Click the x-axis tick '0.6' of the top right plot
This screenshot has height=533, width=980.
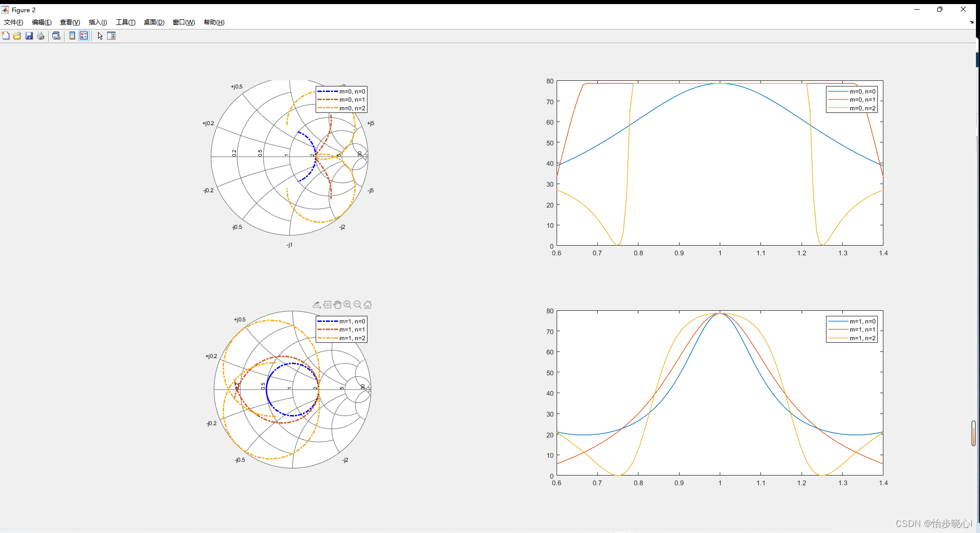coord(557,253)
